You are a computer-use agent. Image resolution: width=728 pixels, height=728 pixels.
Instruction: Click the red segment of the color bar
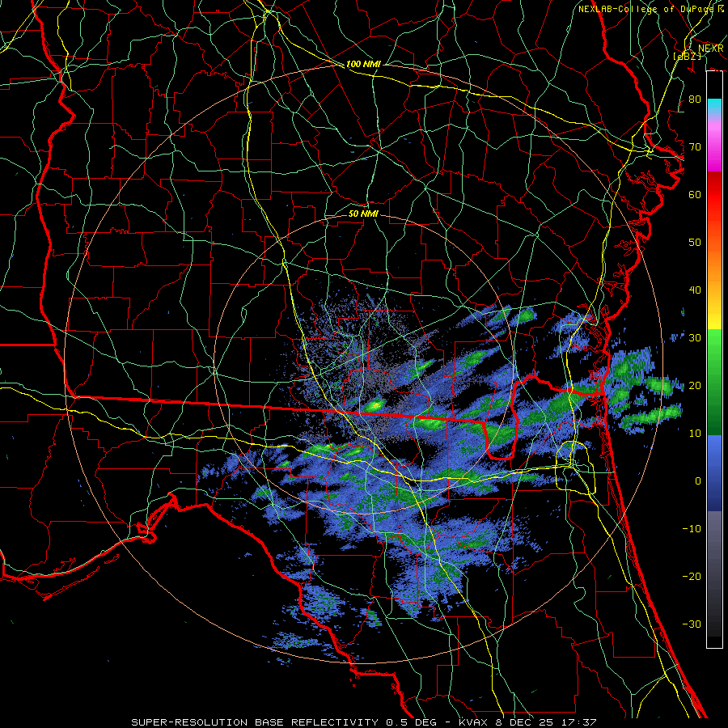pos(714,195)
